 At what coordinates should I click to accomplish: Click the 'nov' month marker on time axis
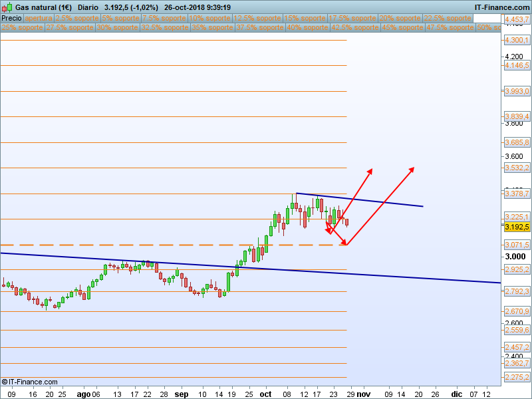364,393
